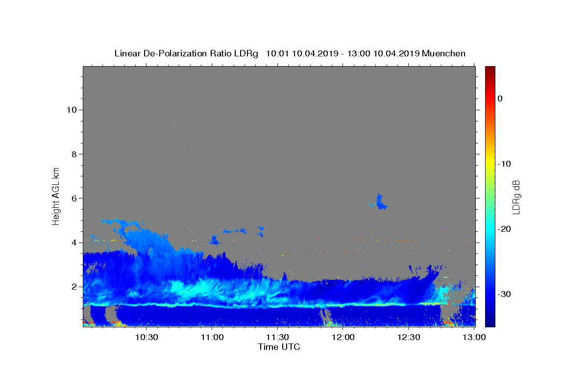Click the end date '13:00 10.04.2019' in title
Screen dimensions: 588x392
[x=383, y=53]
